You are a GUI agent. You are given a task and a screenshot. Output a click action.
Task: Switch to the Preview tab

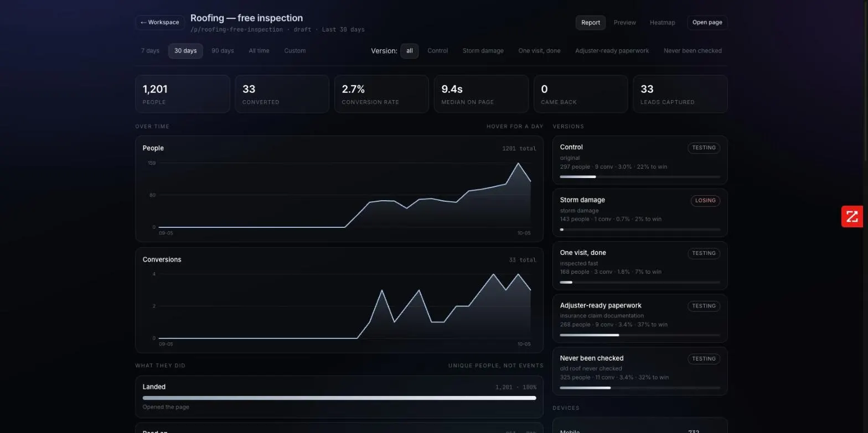[x=624, y=23]
